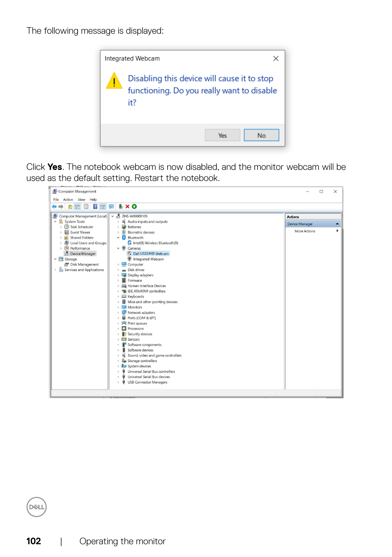Select Computer Management (Local) root node
Image resolution: width=392 pixels, height=557 pixels.
pos(83,216)
